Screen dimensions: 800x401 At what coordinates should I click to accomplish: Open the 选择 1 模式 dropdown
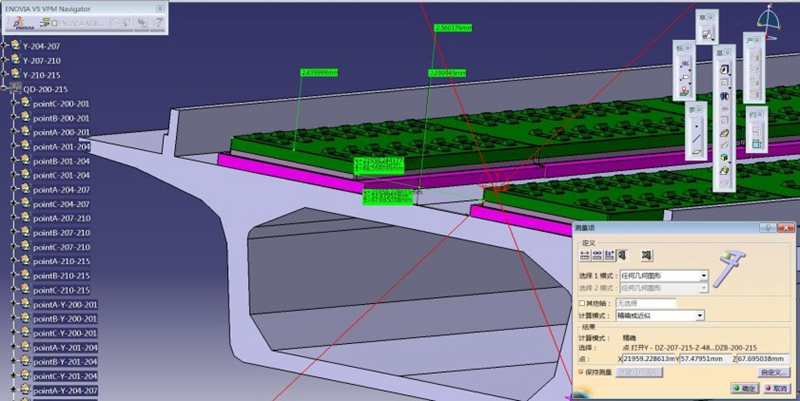[x=703, y=275]
